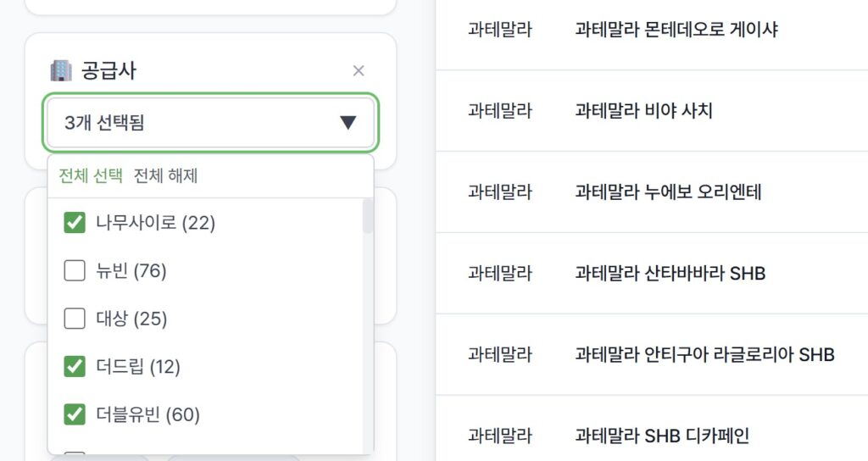Click the 공급사 section heading
This screenshot has width=868, height=461.
coord(108,70)
